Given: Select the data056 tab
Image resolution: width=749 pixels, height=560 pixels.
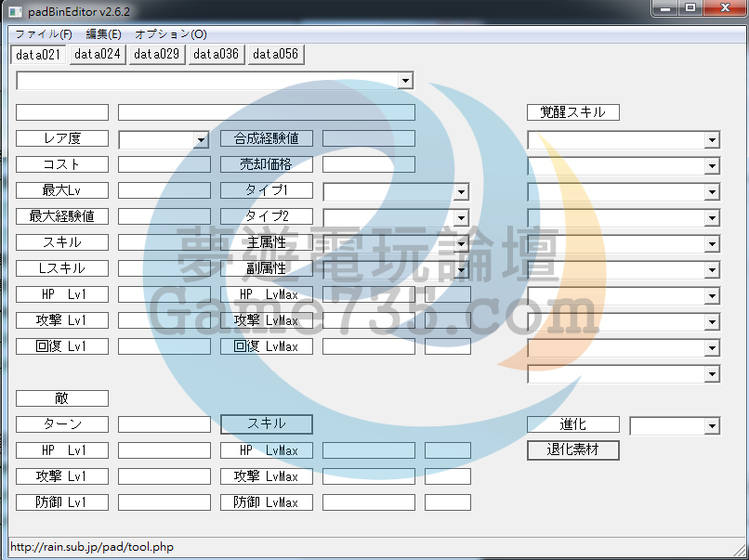Looking at the screenshot, I should point(275,54).
